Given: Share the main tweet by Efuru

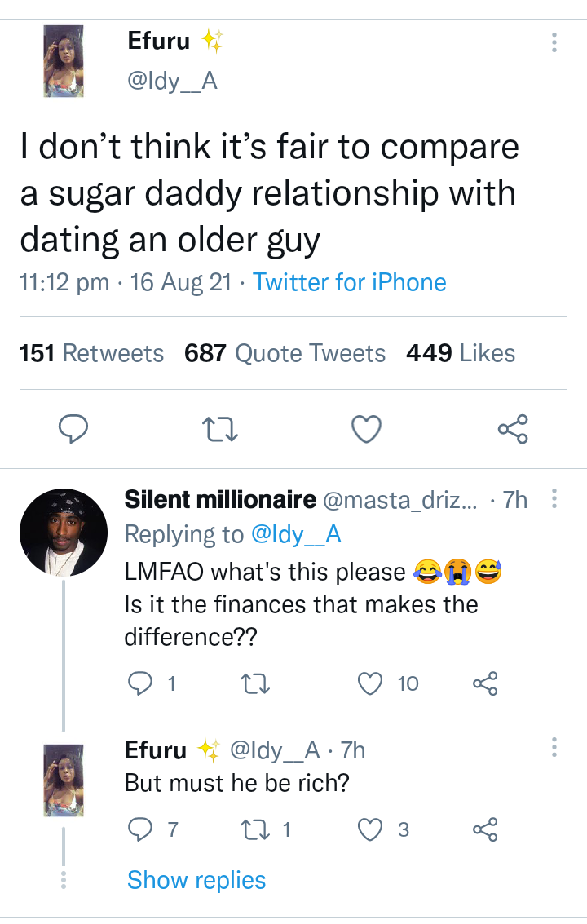Looking at the screenshot, I should click(513, 429).
